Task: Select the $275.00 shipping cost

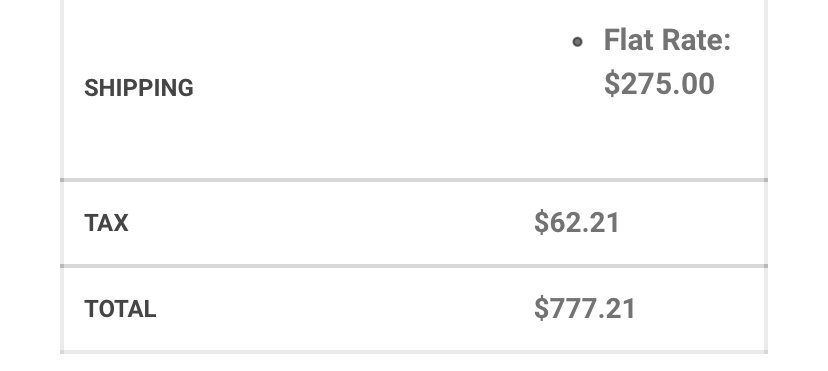Action: [x=659, y=84]
